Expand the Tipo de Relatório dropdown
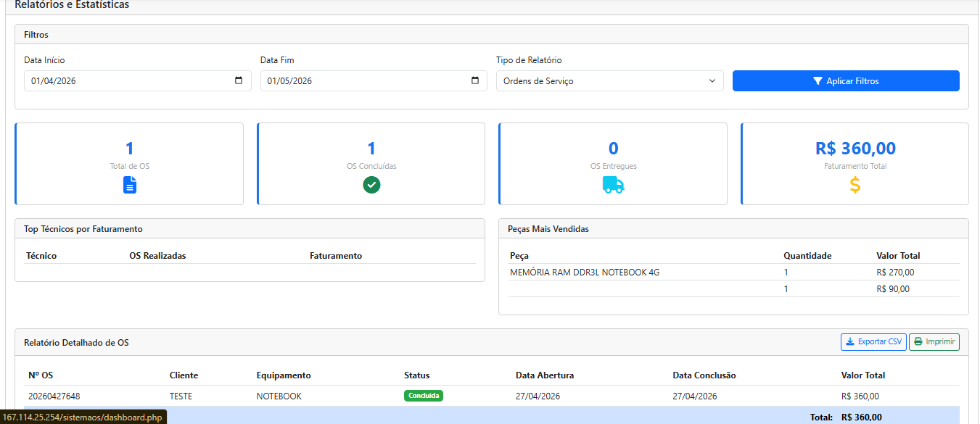980x424 pixels. (610, 80)
